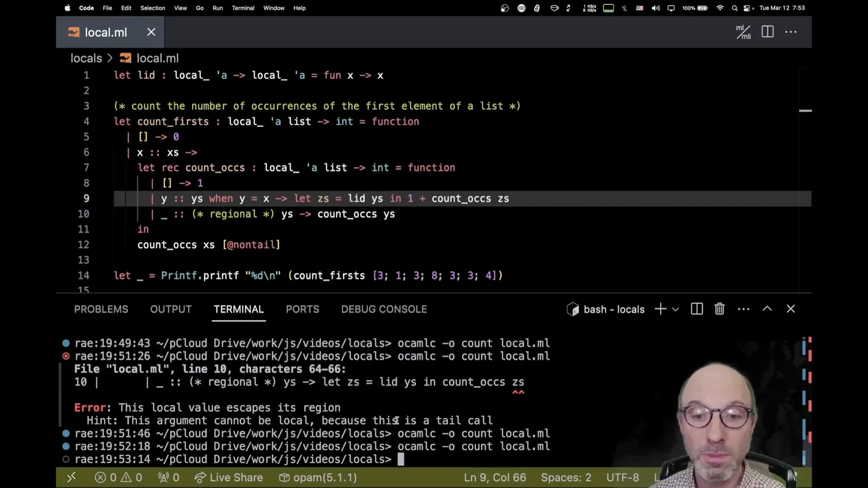
Task: Add a new terminal with plus icon
Action: (x=660, y=309)
